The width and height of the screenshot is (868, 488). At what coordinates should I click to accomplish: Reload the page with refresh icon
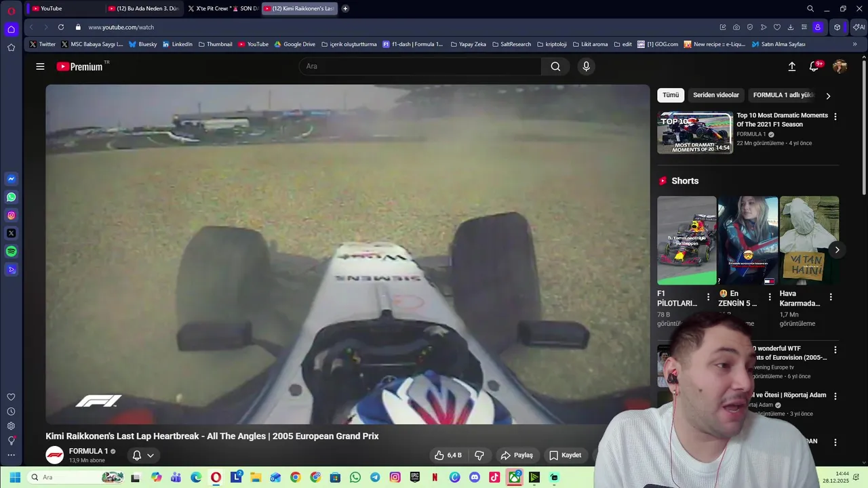61,27
